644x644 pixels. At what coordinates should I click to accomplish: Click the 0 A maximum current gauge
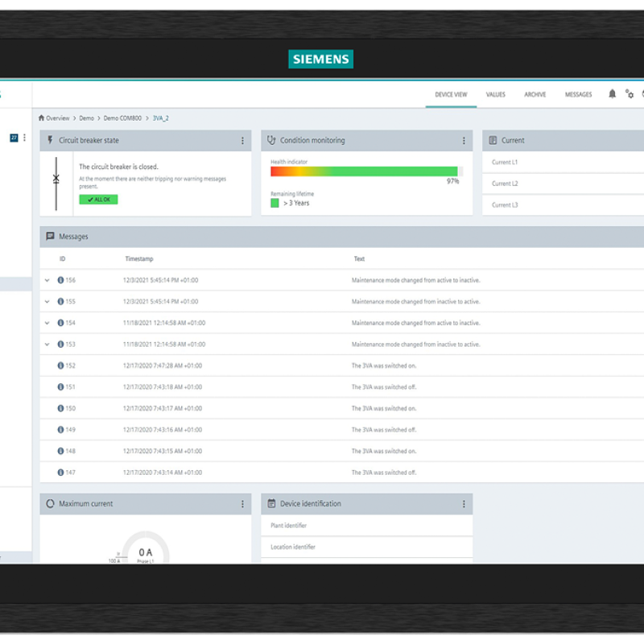pyautogui.click(x=146, y=548)
